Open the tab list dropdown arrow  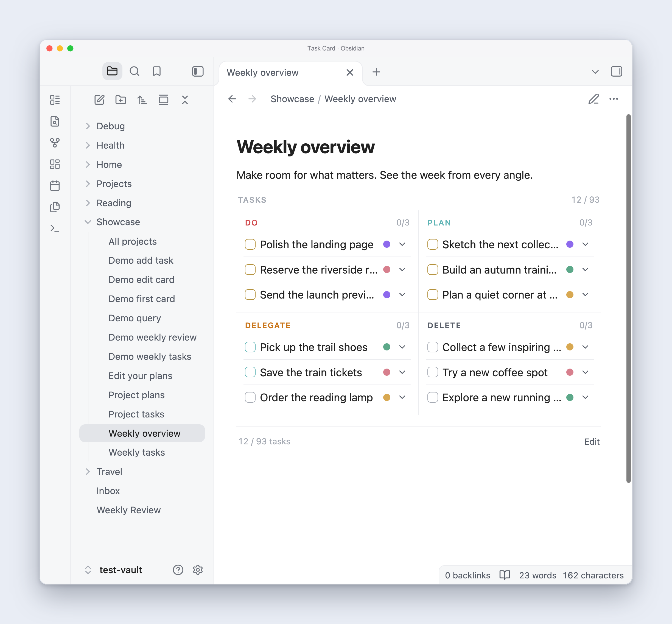595,72
